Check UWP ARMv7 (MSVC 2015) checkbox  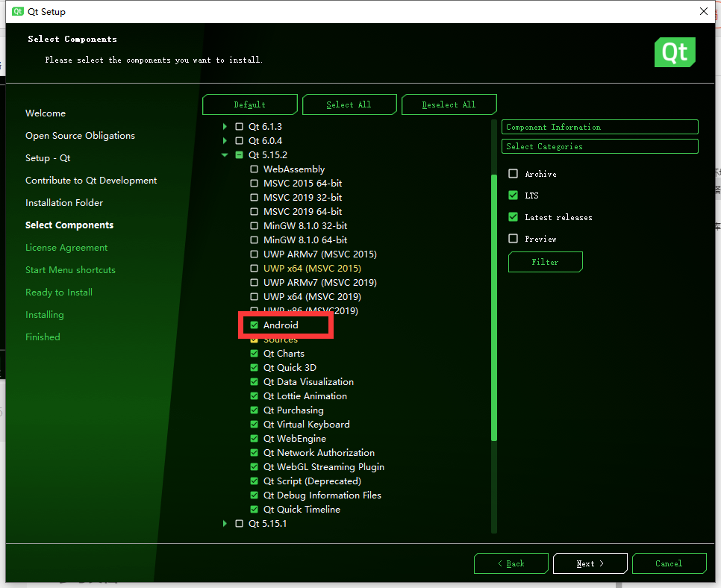click(254, 254)
